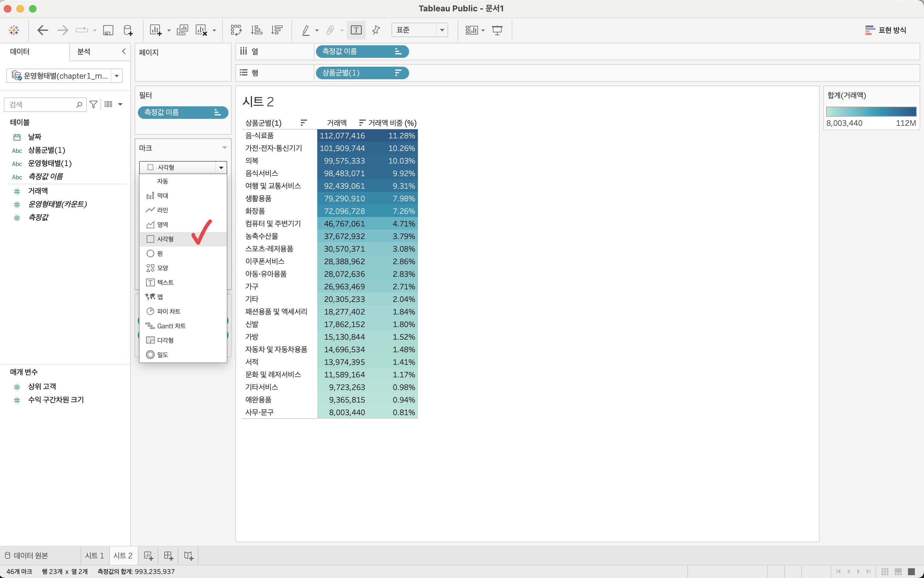Click the Fix axes pin icon
The height and width of the screenshot is (578, 924).
click(376, 30)
